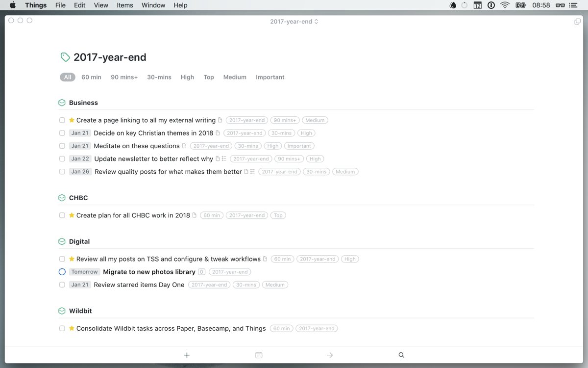
Task: Click Jan 26 date badge on Review quality posts
Action: 80,172
